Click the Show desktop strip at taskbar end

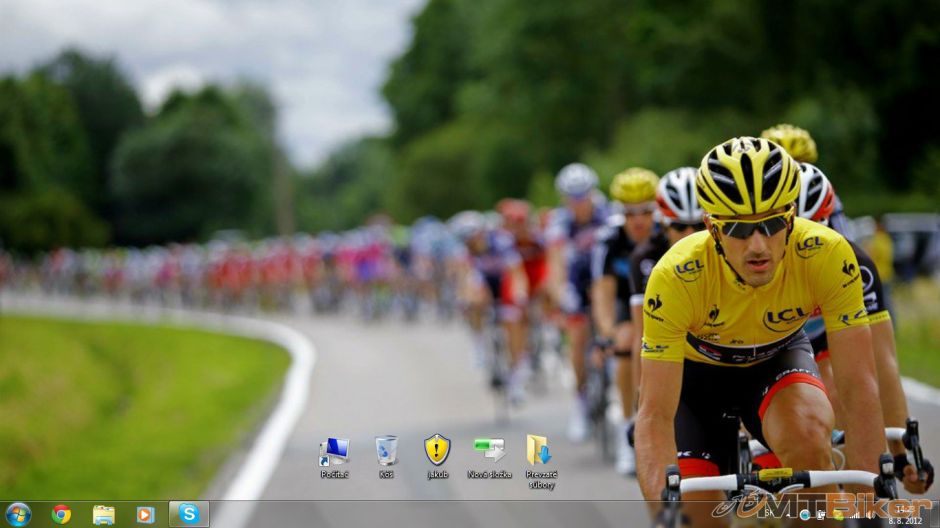point(935,515)
